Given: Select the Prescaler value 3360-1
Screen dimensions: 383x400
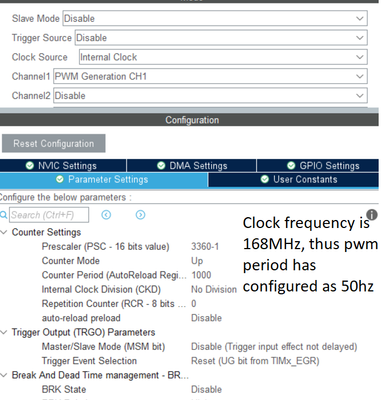Looking at the screenshot, I should 205,247.
